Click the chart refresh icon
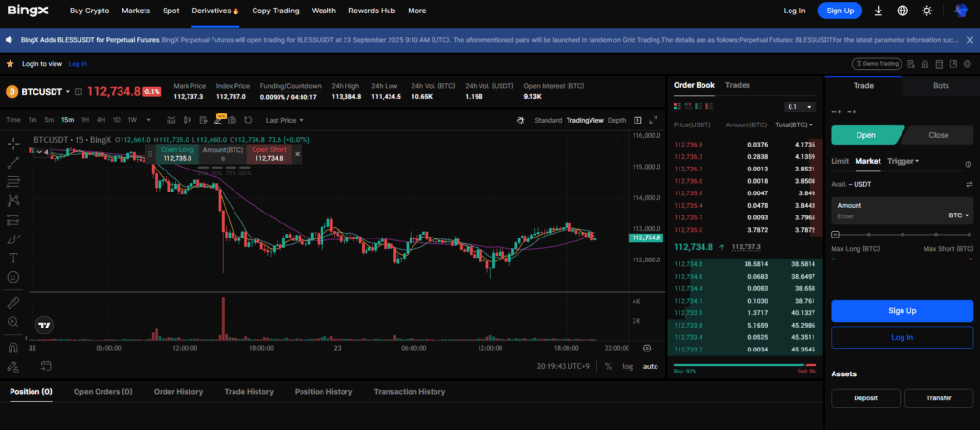 pos(248,120)
